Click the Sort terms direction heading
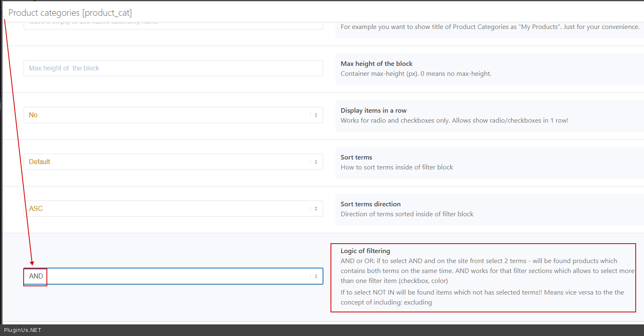 point(370,204)
